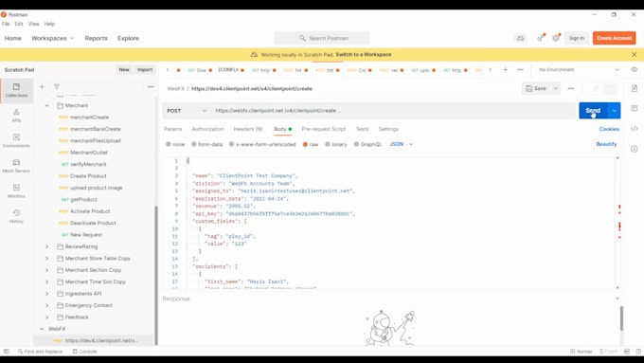Click the Cookies link
This screenshot has height=363, width=644.
[609, 129]
